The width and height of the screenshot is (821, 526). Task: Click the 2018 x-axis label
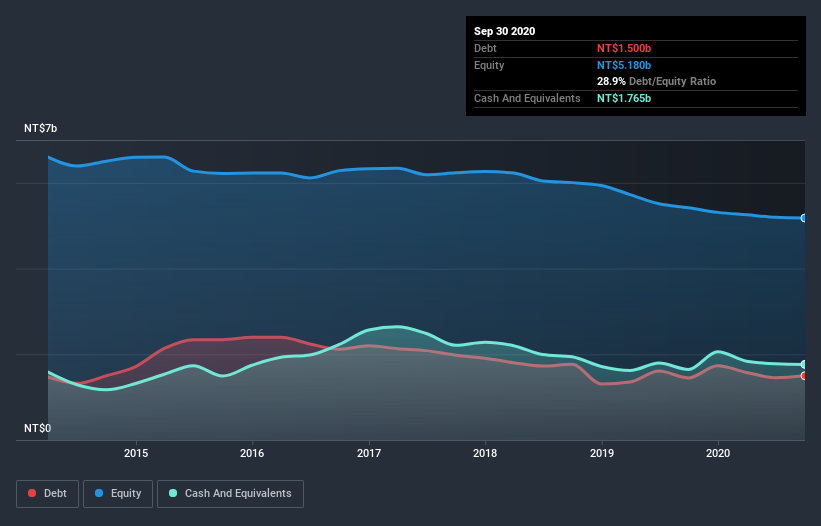(485, 453)
